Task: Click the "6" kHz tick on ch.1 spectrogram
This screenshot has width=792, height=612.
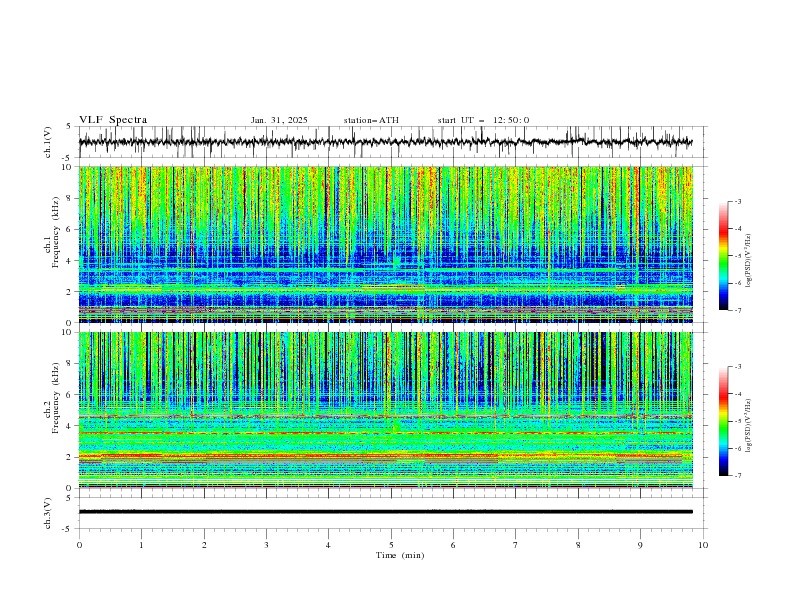Action: 70,229
